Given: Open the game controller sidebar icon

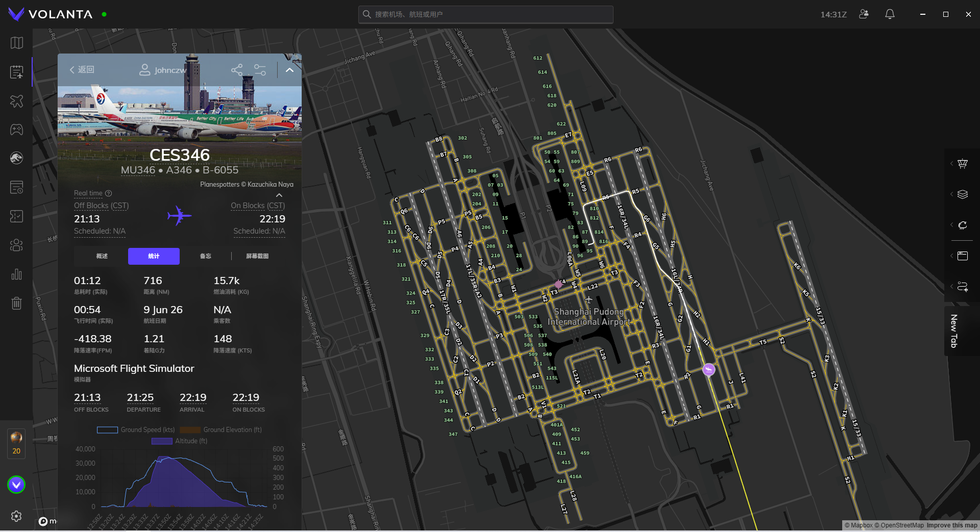Looking at the screenshot, I should 16,130.
